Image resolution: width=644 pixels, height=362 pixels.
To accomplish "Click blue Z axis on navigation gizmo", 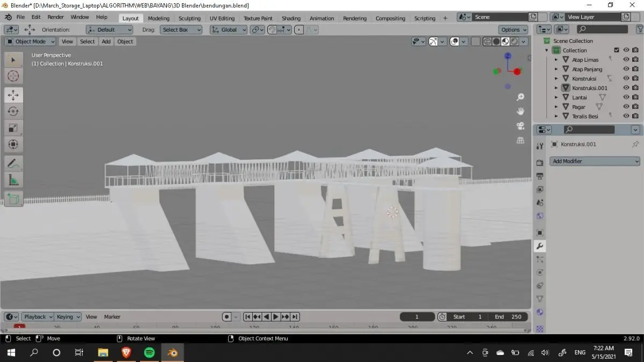I will click(508, 56).
